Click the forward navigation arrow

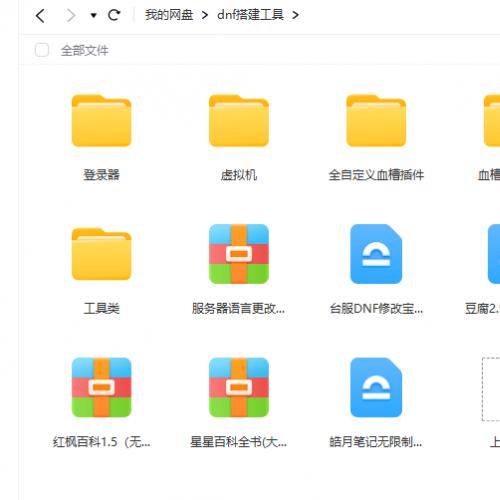tap(70, 15)
